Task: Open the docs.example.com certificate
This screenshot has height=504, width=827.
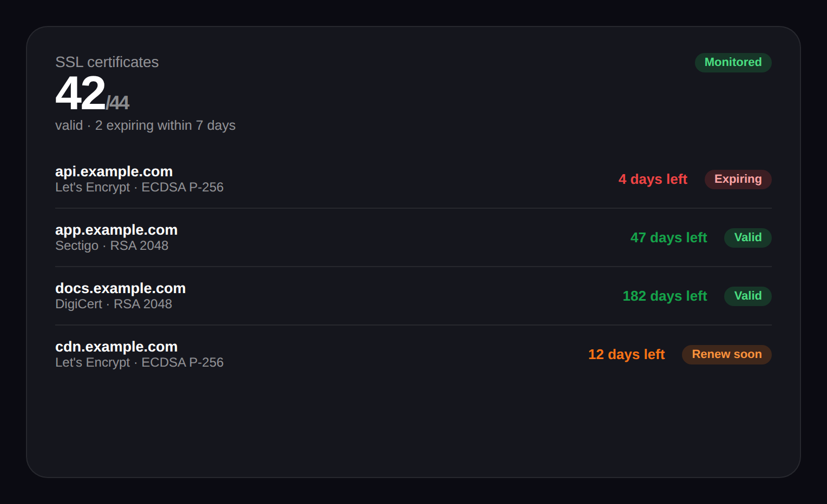Action: pyautogui.click(x=120, y=288)
